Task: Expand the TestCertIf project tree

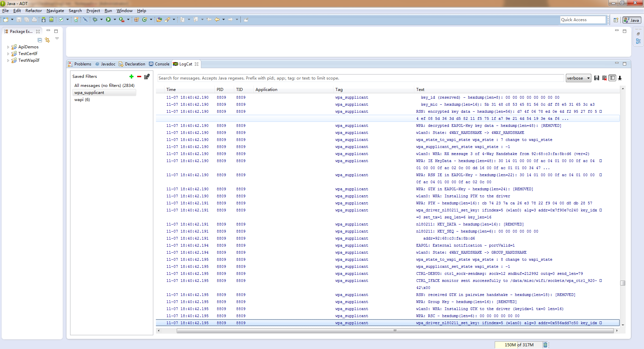Action: click(8, 54)
